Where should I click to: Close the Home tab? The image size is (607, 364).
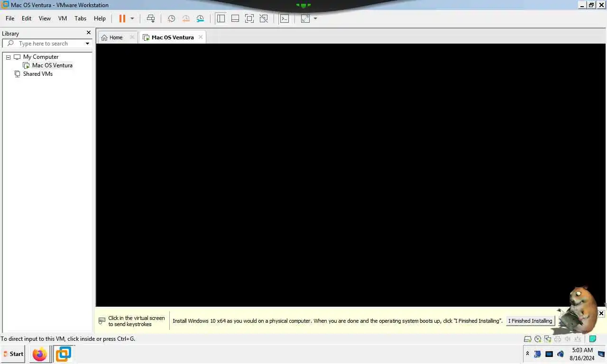point(132,37)
